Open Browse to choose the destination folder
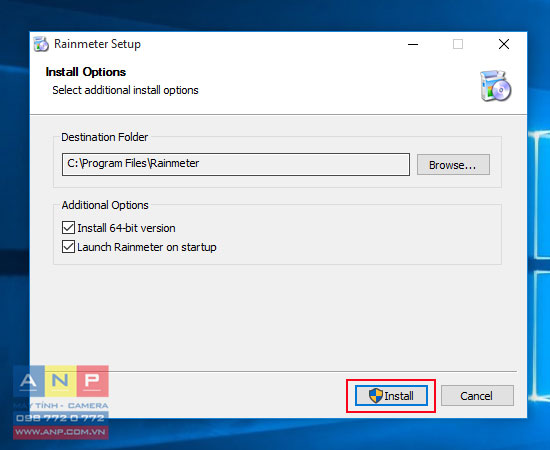The width and height of the screenshot is (550, 450). tap(453, 164)
